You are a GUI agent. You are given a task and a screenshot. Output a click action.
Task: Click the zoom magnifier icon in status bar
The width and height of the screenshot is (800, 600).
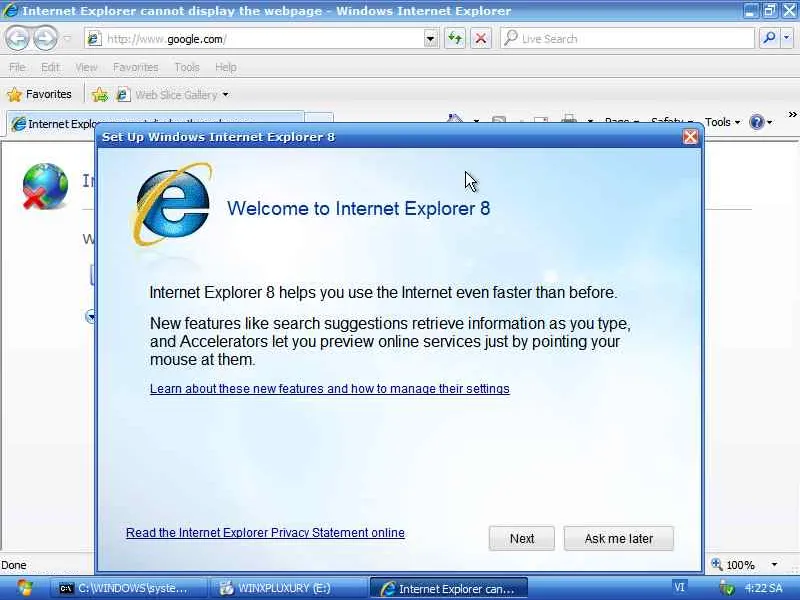click(x=717, y=564)
